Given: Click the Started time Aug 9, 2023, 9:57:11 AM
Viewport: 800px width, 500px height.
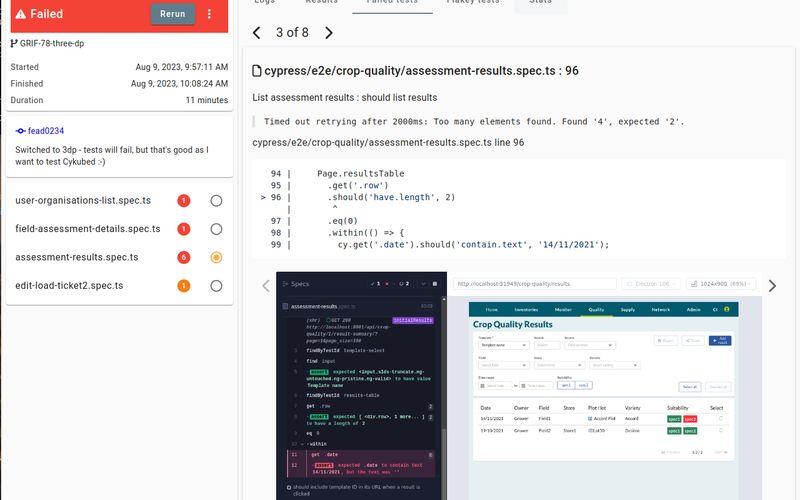Looking at the screenshot, I should [182, 67].
